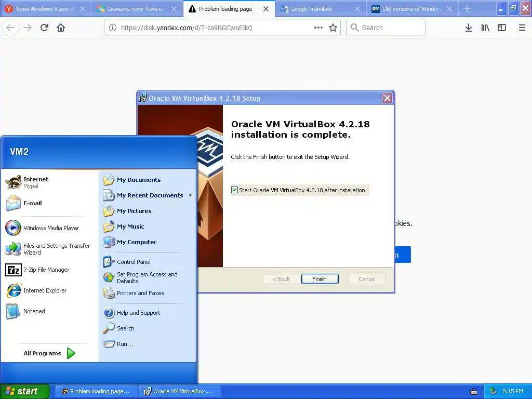This screenshot has height=399, width=532.
Task: Click Finish in the VirtualBox setup
Action: click(x=320, y=279)
